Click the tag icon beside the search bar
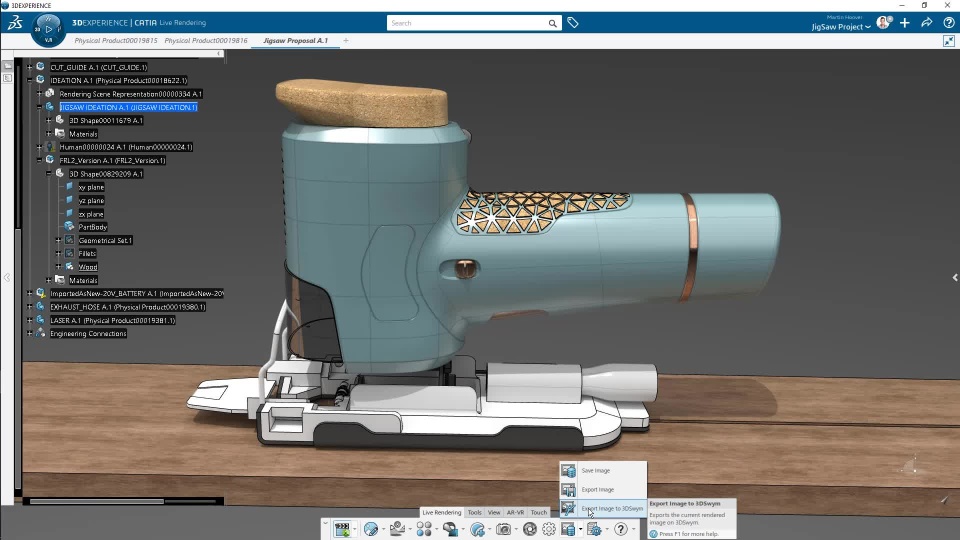The width and height of the screenshot is (960, 540). tap(573, 22)
